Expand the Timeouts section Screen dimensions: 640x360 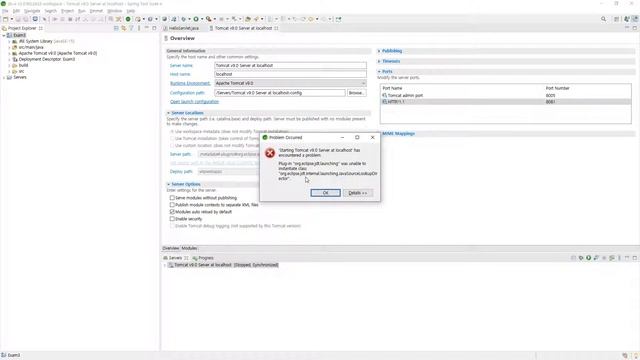379,61
